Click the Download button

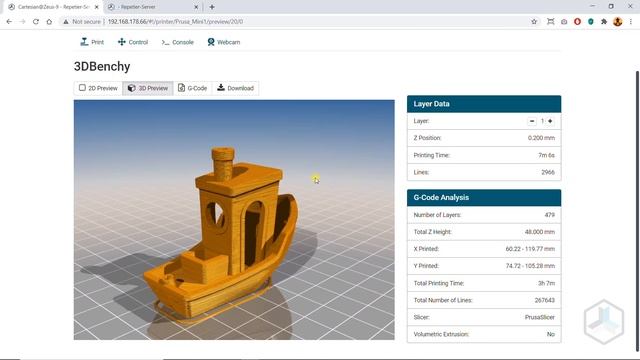click(x=235, y=88)
